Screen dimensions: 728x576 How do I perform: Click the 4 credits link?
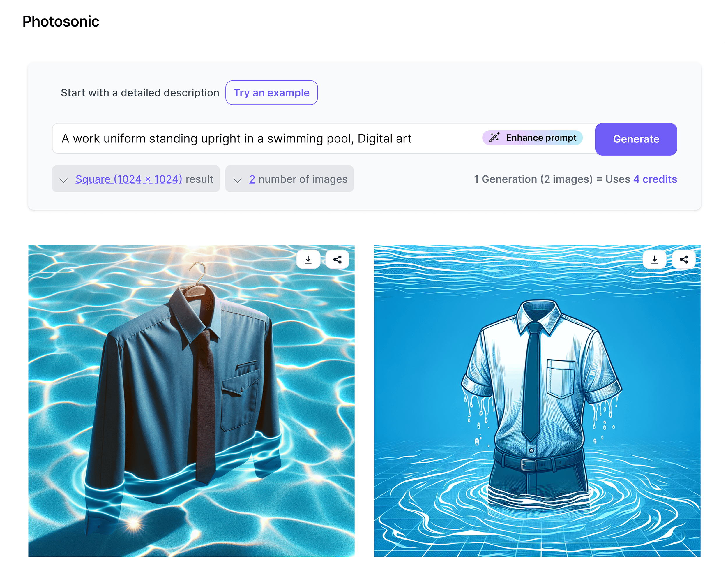point(655,179)
